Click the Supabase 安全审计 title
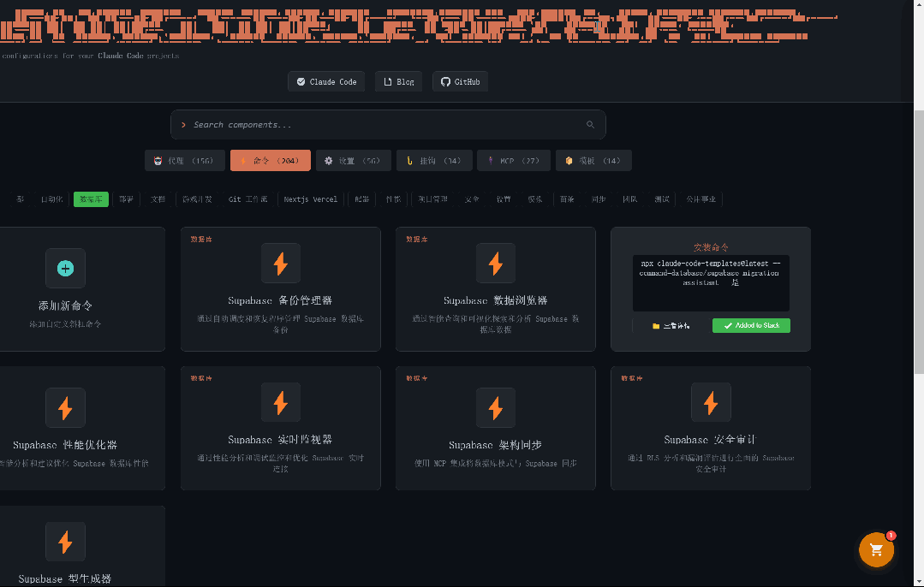Screen dimensions: 924x587 click(x=711, y=439)
